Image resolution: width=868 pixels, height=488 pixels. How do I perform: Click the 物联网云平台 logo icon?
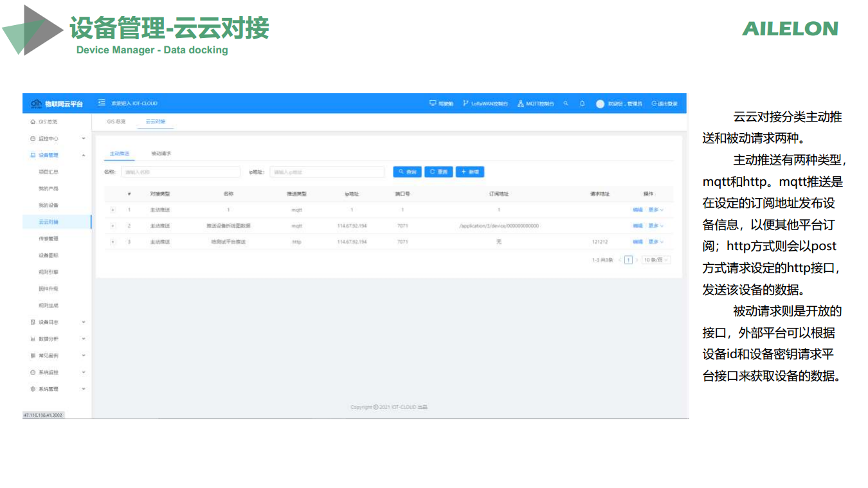[37, 104]
